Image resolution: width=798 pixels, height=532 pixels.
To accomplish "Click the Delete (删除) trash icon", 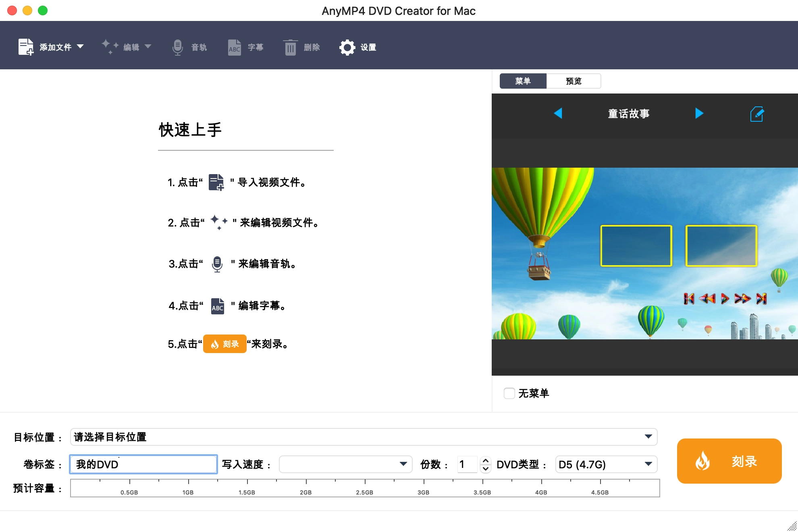I will (x=290, y=48).
